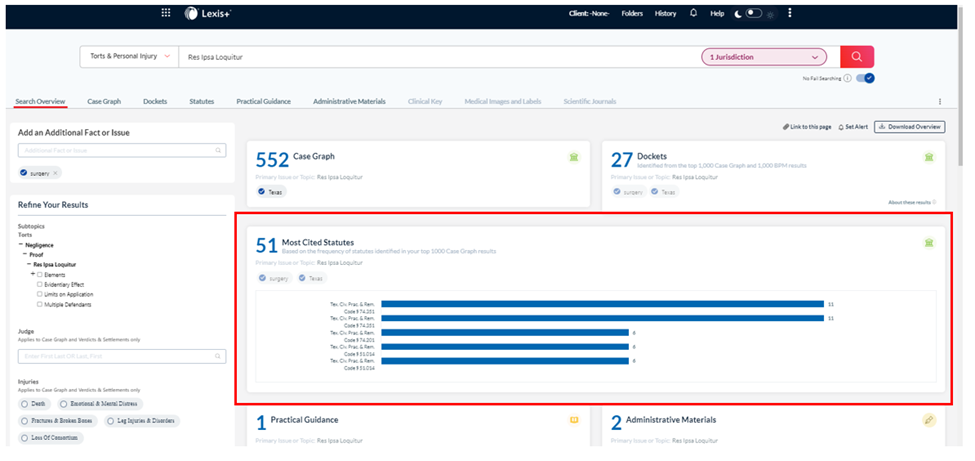The width and height of the screenshot is (975, 461).
Task: Toggle the dark mode switch
Action: 754,13
